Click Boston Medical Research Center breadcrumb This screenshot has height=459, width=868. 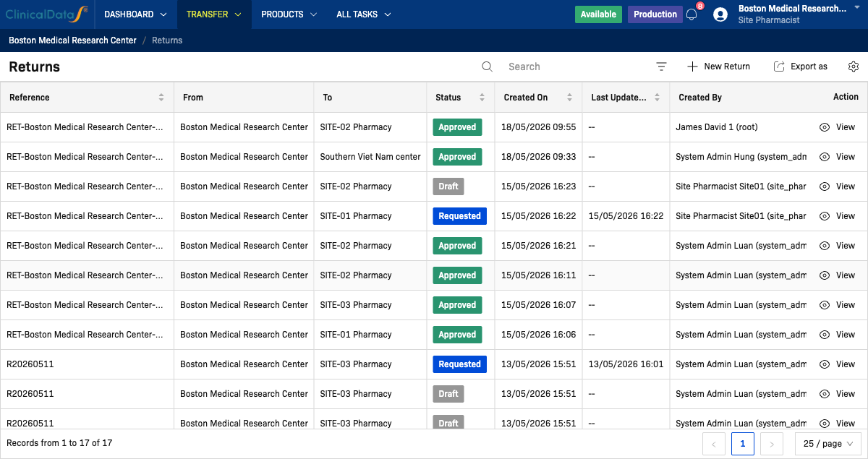coord(72,40)
